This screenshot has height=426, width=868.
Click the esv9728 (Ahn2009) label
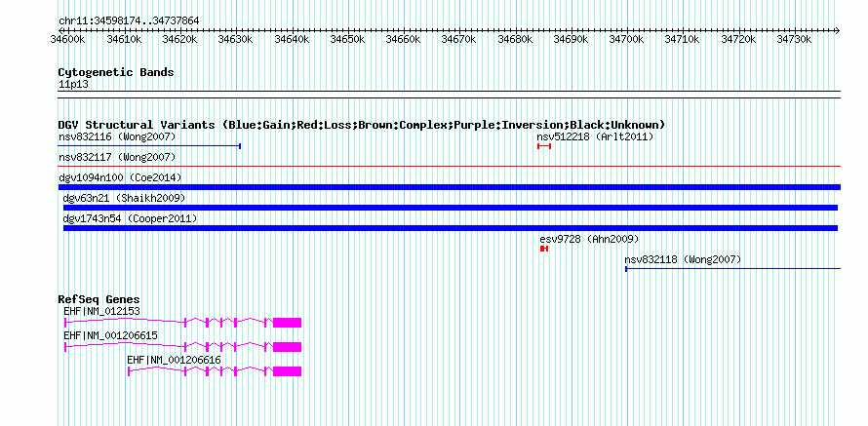point(589,239)
